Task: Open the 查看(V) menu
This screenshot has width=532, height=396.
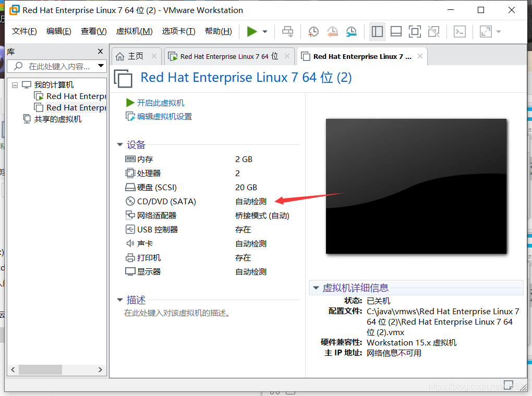Action: click(x=94, y=32)
